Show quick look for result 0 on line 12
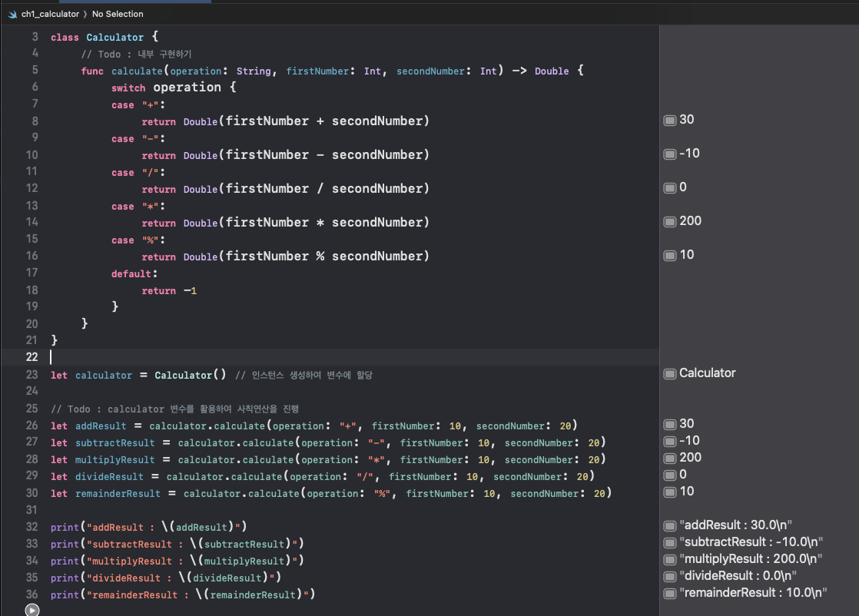 (669, 188)
